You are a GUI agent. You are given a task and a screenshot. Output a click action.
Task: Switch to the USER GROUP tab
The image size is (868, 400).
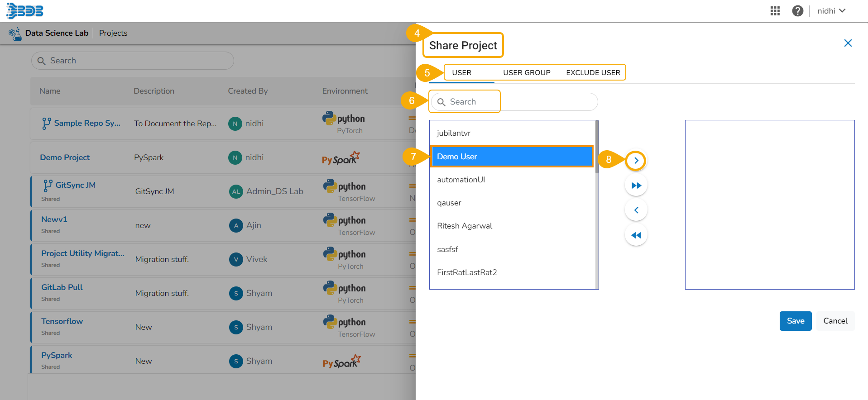[x=527, y=73]
